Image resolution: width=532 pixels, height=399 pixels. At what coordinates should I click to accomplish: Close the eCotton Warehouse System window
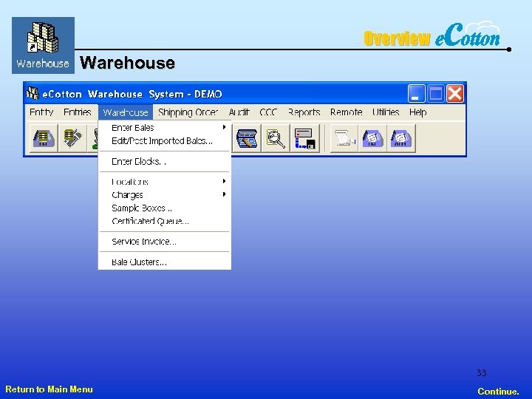coord(455,93)
